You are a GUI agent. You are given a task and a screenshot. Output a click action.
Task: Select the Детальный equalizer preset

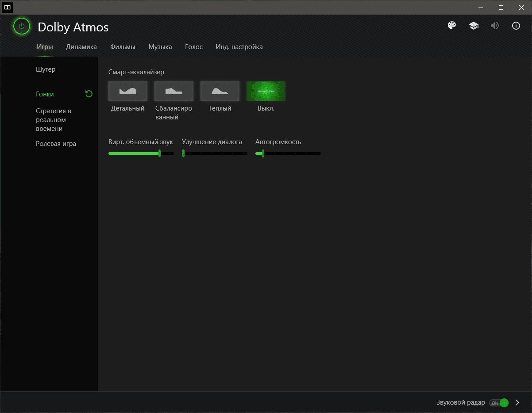[128, 91]
